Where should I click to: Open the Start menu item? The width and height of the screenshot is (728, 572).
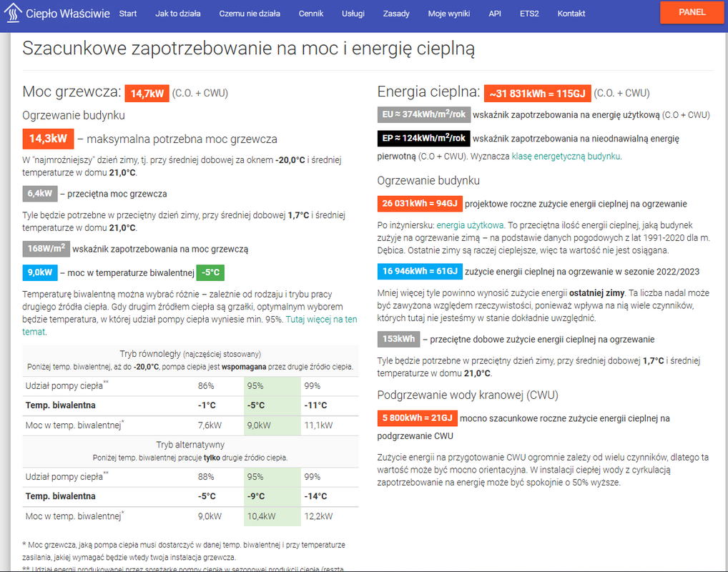tap(128, 14)
